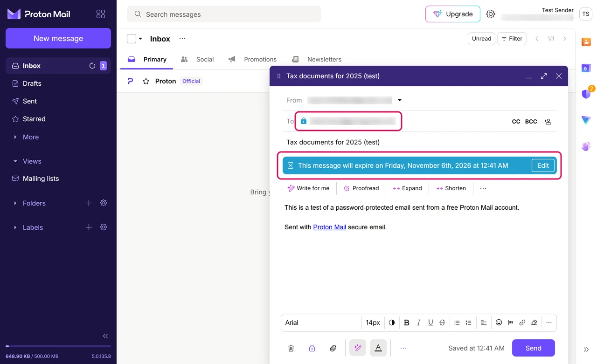Toggle strikethrough formatting

point(442,323)
